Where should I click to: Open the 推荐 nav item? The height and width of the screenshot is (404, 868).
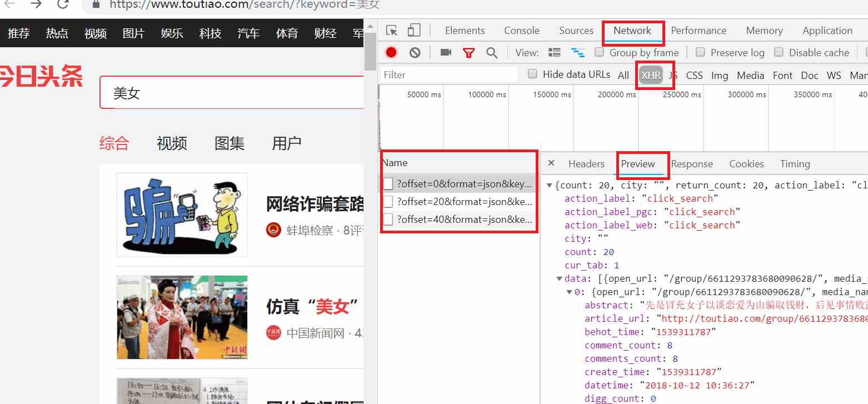(x=19, y=33)
